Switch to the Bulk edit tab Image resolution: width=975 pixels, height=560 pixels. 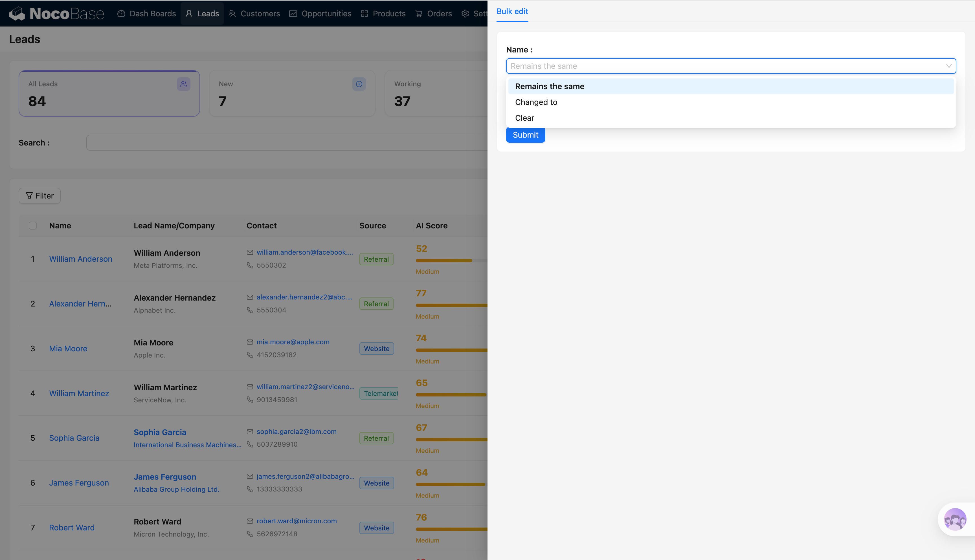[x=512, y=12]
